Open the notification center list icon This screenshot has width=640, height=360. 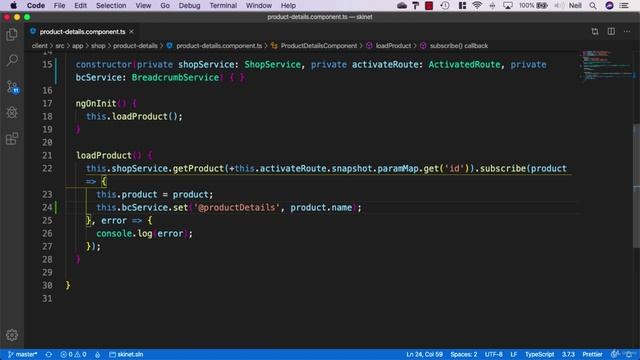(624, 5)
